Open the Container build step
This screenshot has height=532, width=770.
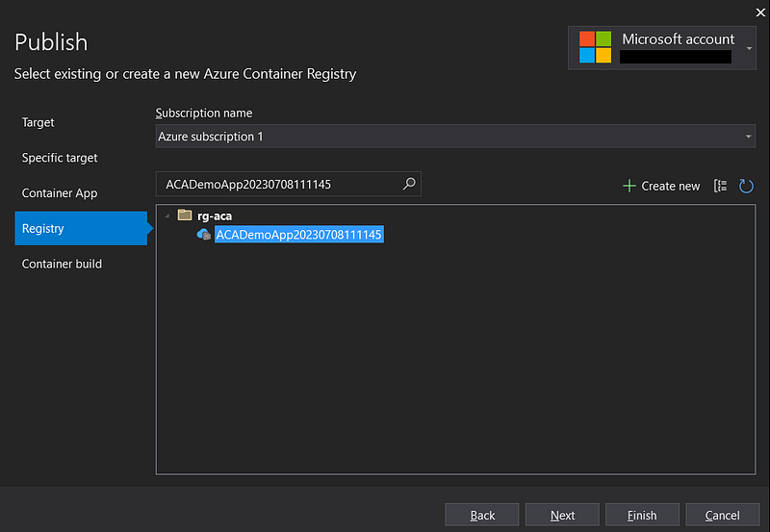[62, 264]
